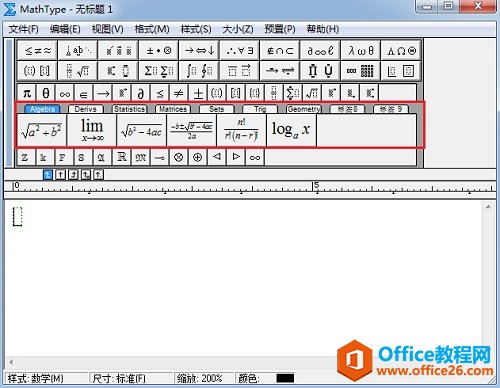Image resolution: width=500 pixels, height=388 pixels.
Task: Open the fence templates palette
Action: click(x=37, y=71)
